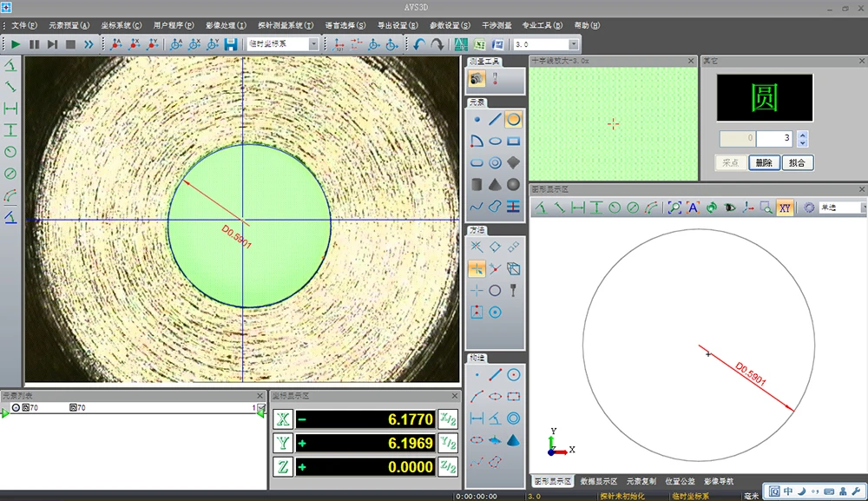Click the camera measurement tool icon
Image resolution: width=868 pixels, height=501 pixels.
(x=477, y=79)
